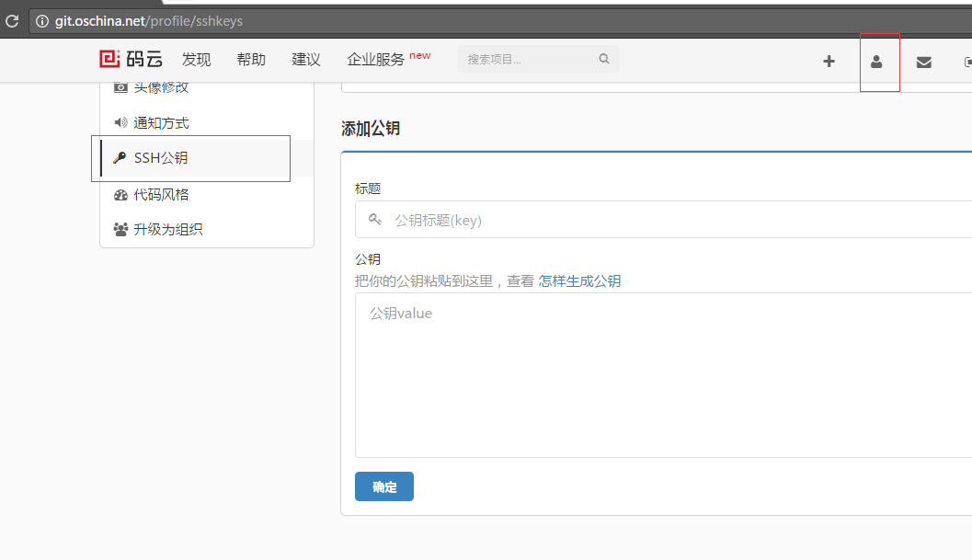The width and height of the screenshot is (972, 560).
Task: Open the 发现 navigation item
Action: [x=196, y=60]
